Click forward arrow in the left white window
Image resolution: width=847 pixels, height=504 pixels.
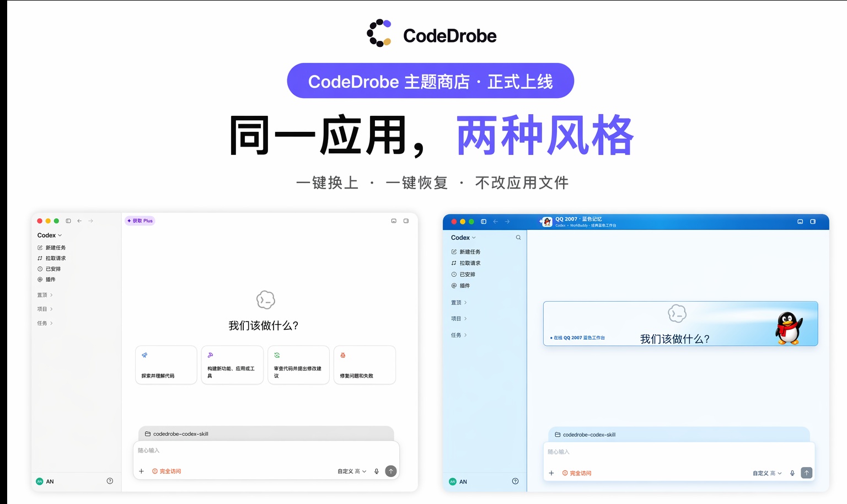91,221
